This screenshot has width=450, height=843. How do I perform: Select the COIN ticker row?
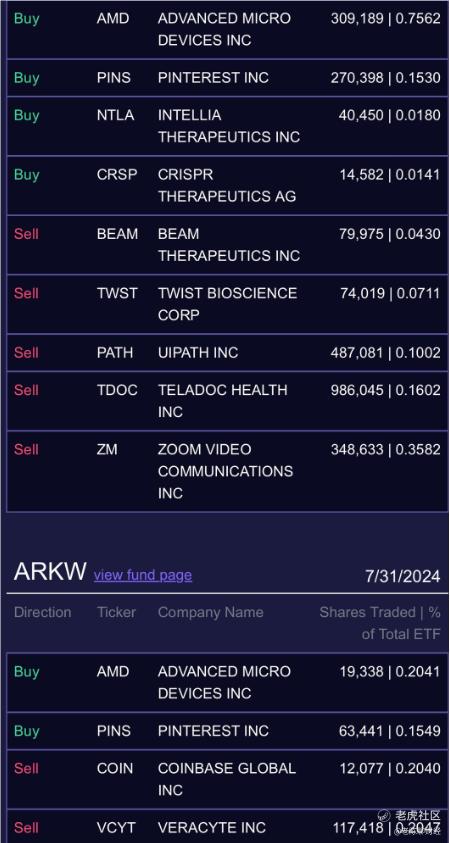pos(227,779)
